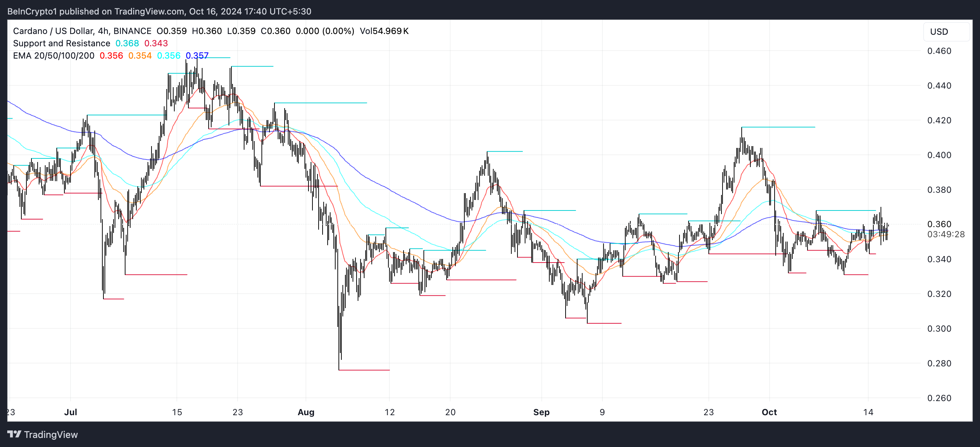Click the TradingView logo icon
Screen dimensions: 980x447
click(x=14, y=434)
